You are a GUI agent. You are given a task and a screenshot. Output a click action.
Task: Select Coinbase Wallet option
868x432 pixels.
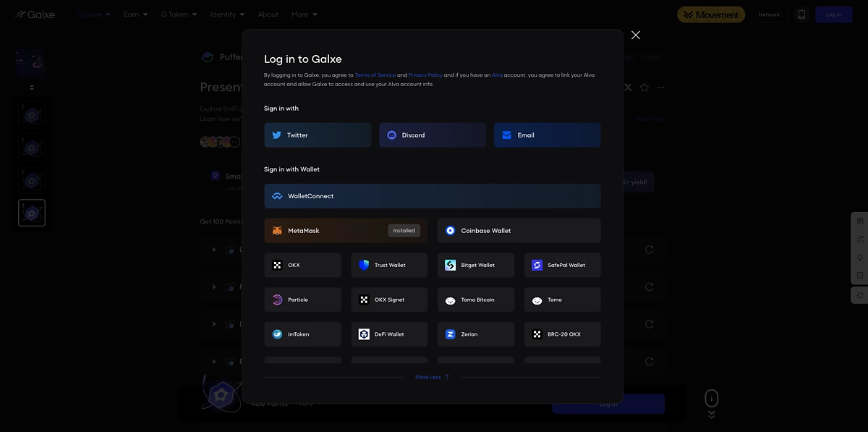(519, 231)
